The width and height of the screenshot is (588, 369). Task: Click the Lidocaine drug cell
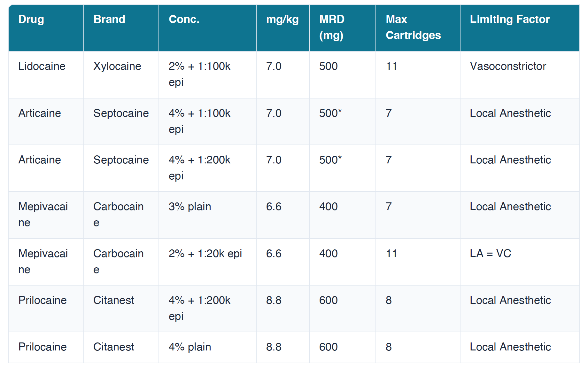[x=42, y=66]
